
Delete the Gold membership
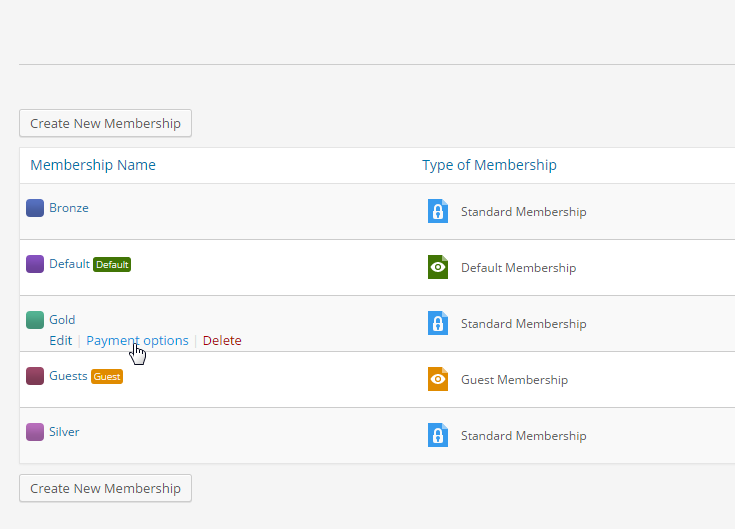tap(222, 341)
